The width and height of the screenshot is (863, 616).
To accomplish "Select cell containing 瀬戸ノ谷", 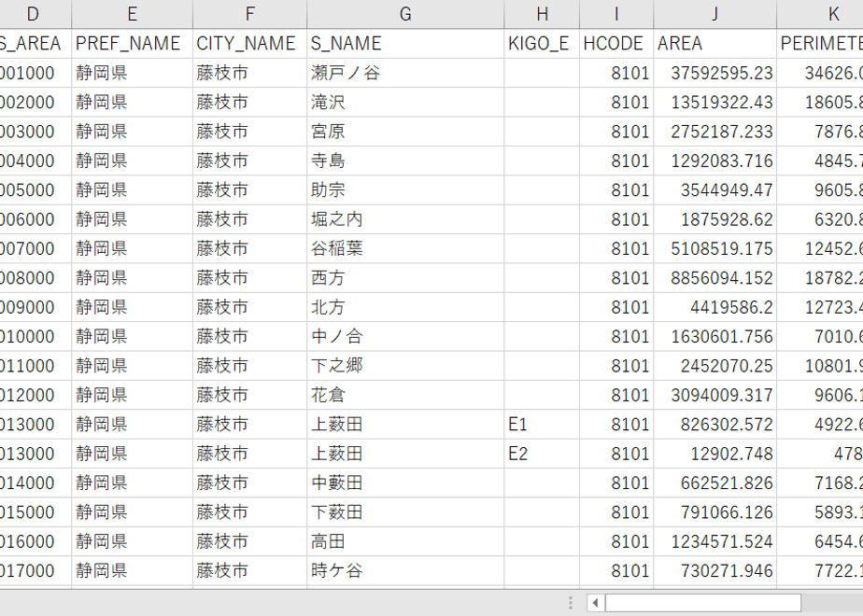I will click(405, 73).
